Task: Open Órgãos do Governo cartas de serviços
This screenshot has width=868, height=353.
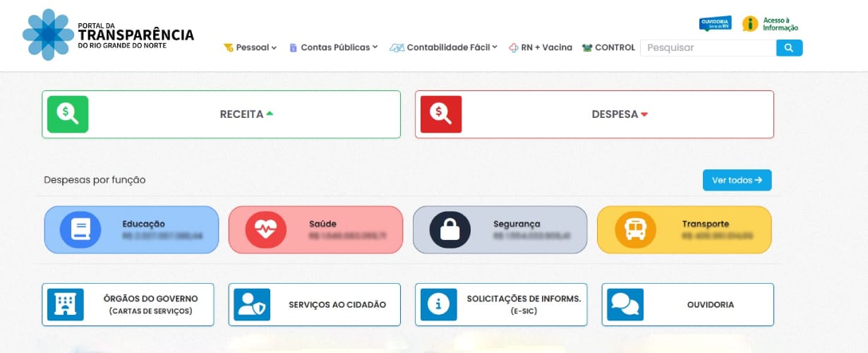Action: (128, 304)
